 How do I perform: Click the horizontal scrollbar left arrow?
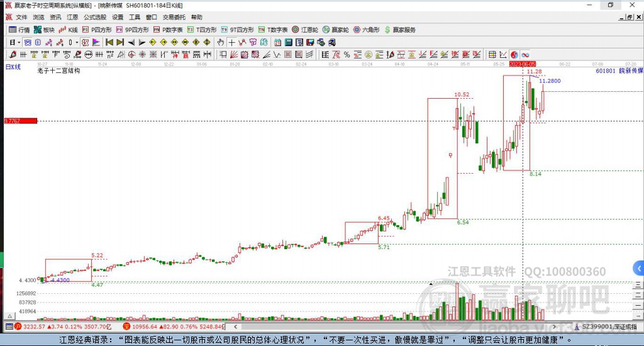tap(236, 326)
